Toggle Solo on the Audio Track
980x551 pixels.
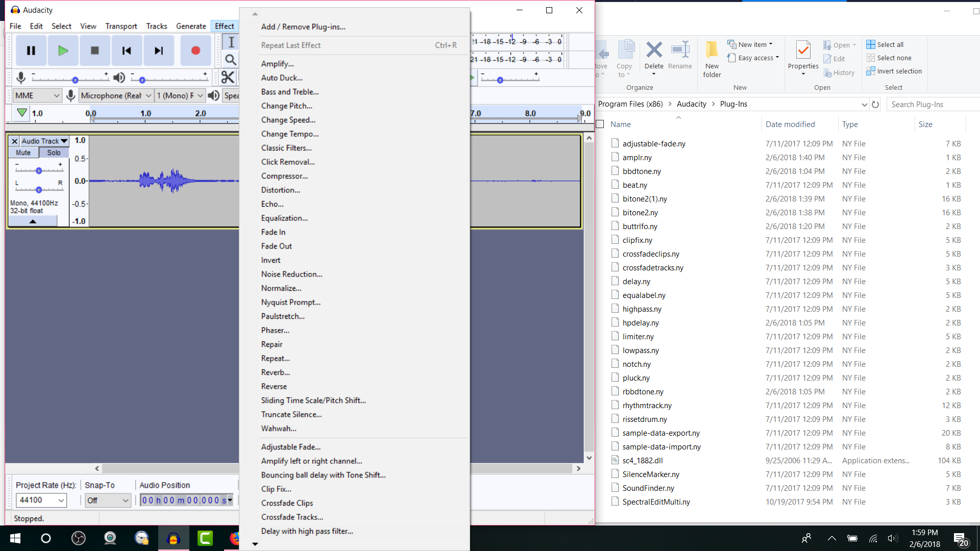54,153
